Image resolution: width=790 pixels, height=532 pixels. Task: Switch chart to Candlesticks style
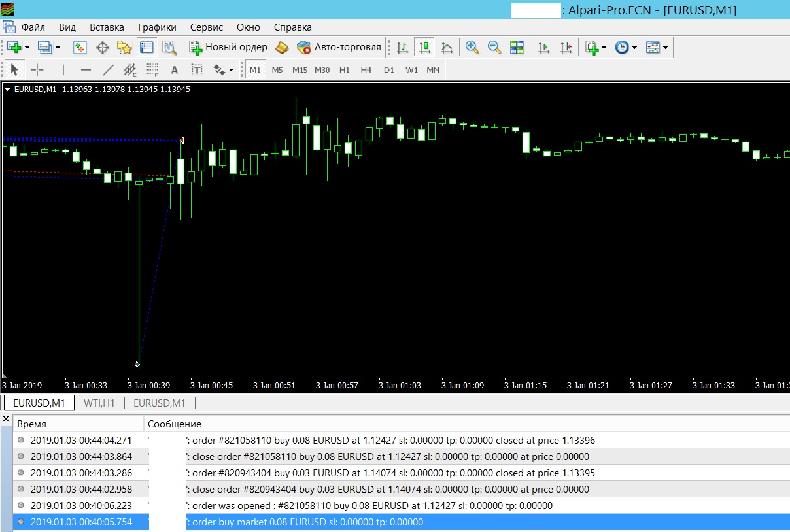425,47
